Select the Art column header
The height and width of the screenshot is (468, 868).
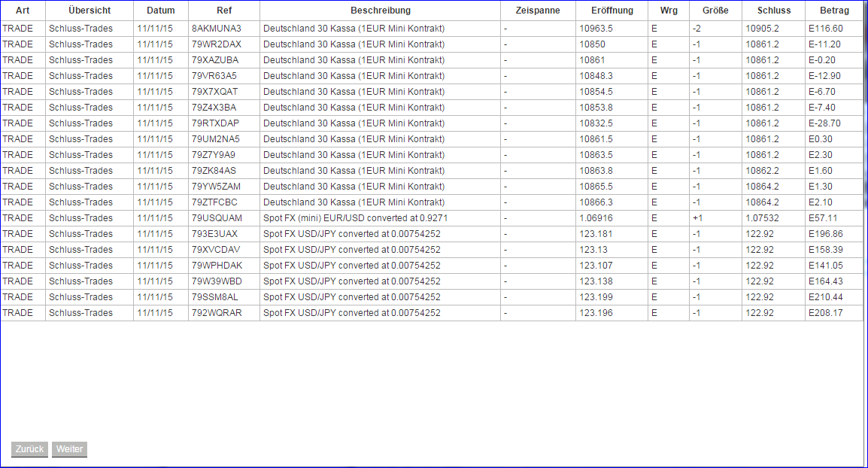(23, 11)
